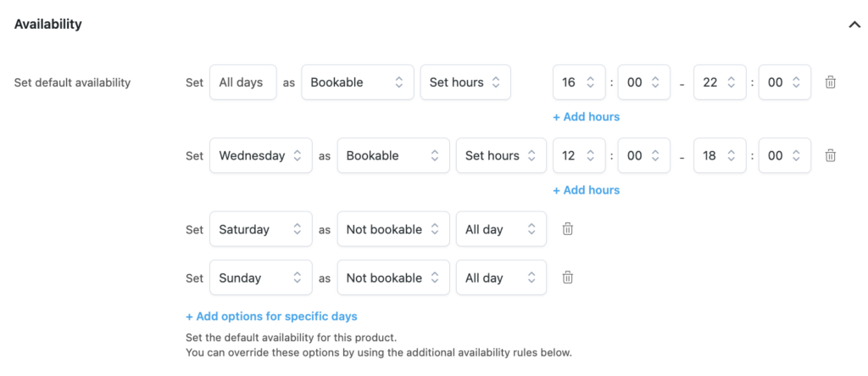Open All days Bookable status dropdown
The height and width of the screenshot is (376, 868).
click(x=358, y=82)
